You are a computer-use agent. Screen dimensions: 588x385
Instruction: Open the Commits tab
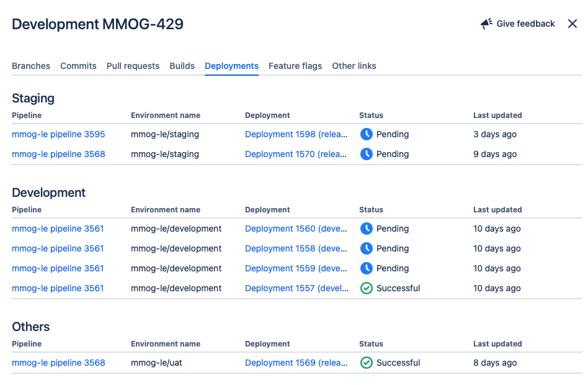coord(78,66)
